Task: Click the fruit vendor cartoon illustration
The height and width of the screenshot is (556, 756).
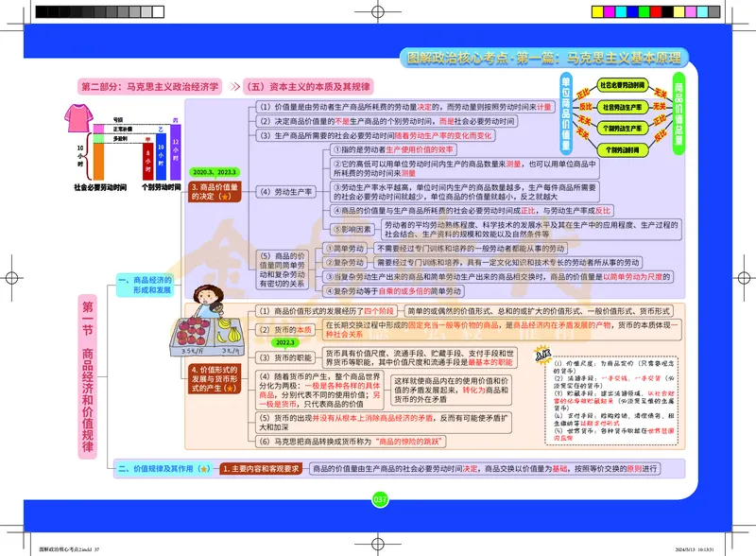Action: tap(205, 314)
